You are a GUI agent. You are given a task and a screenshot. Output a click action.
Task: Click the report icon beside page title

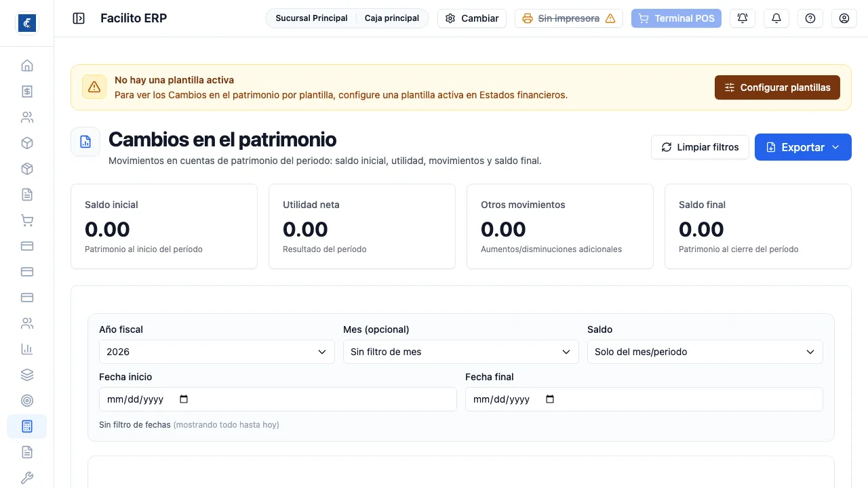click(85, 142)
